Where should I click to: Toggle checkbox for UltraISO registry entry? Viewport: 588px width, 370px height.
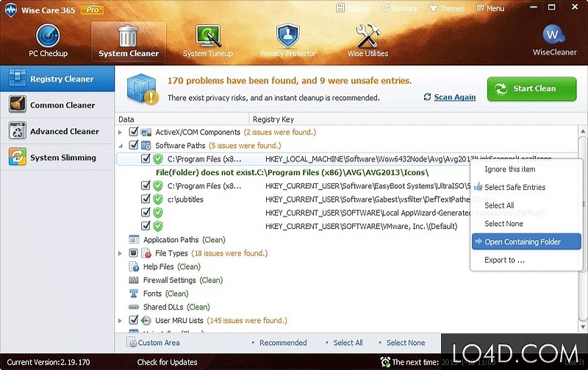(146, 185)
